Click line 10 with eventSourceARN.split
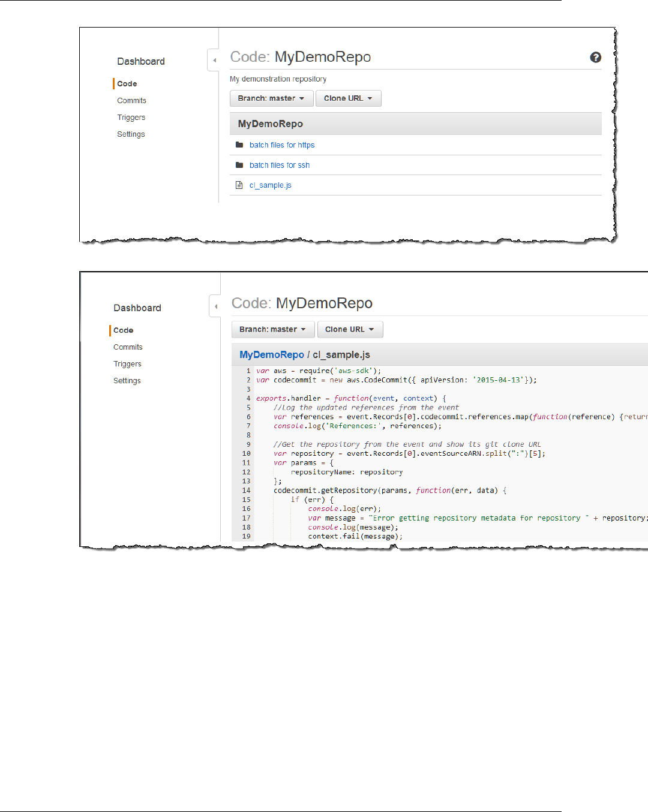 410,453
